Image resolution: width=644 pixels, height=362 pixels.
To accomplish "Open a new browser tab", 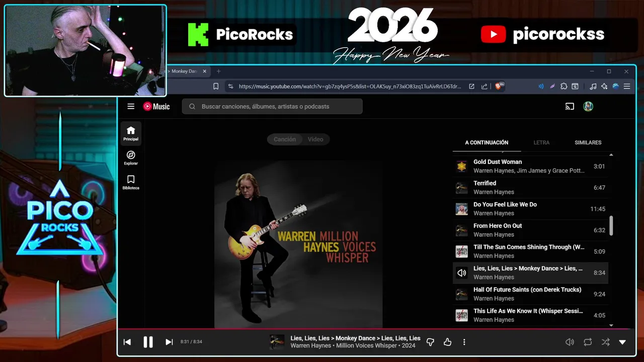I will (218, 71).
